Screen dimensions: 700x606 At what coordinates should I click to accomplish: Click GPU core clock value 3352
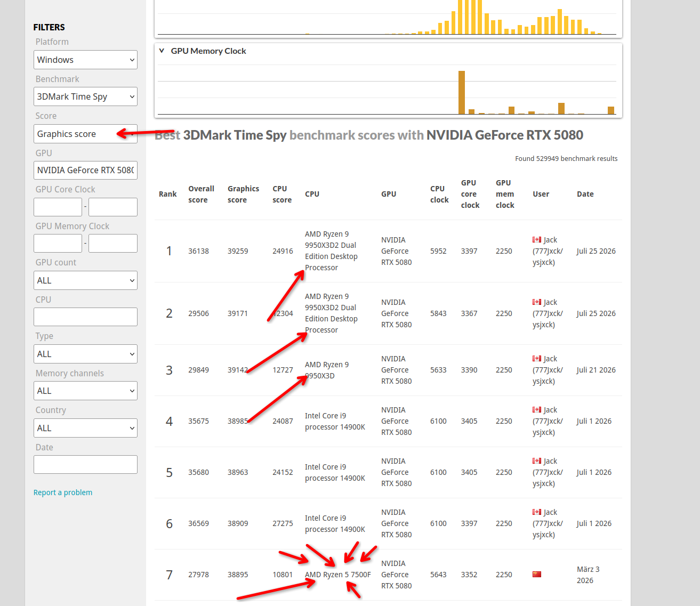tap(469, 575)
